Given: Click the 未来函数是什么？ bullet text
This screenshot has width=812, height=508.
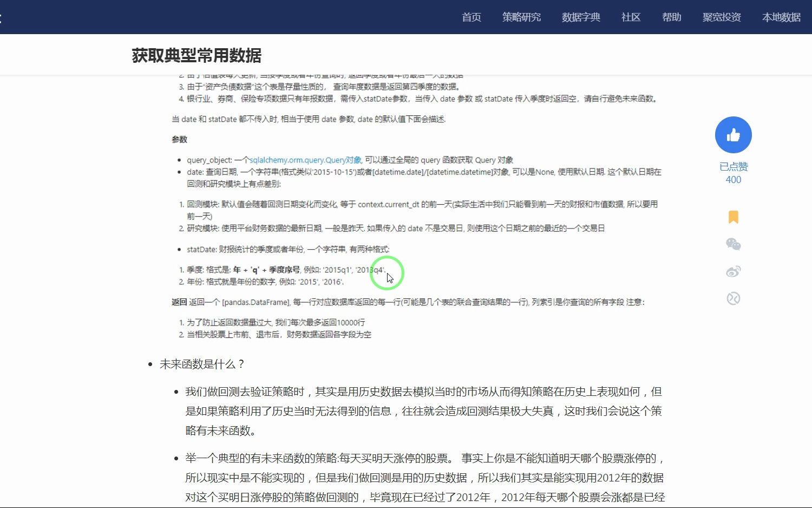Looking at the screenshot, I should pos(202,364).
